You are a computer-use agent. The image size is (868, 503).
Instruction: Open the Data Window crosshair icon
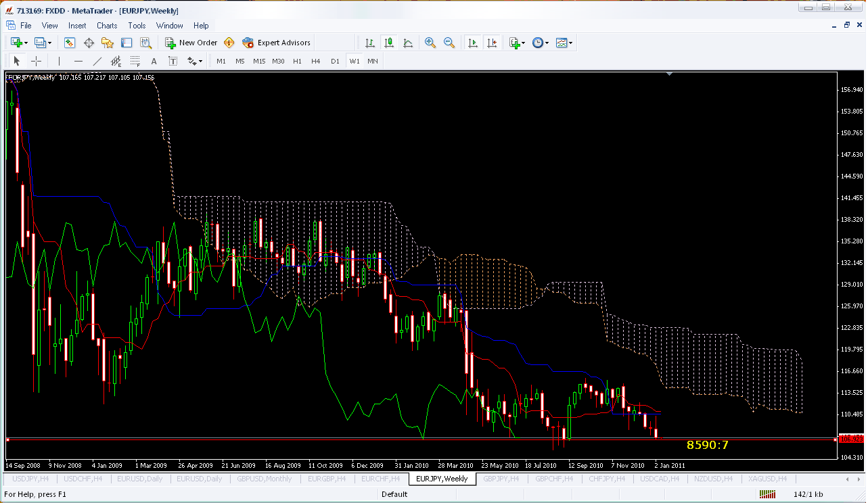pos(89,43)
